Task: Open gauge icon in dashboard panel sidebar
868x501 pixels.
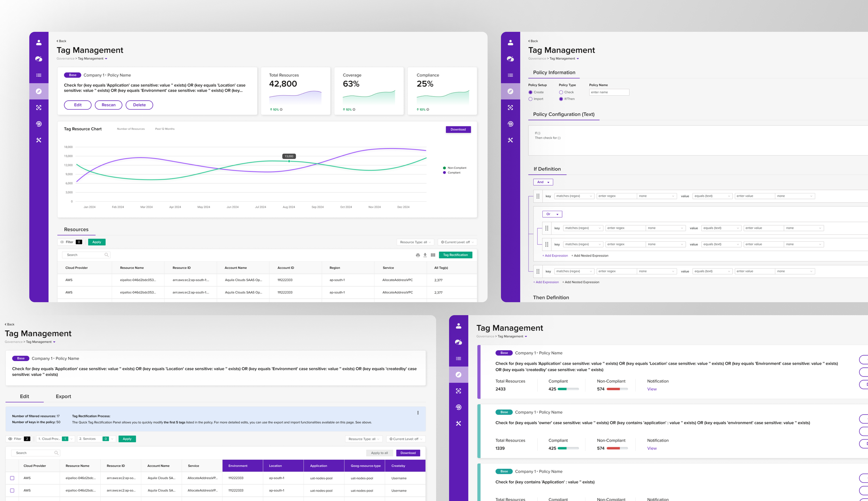Action: tap(39, 59)
